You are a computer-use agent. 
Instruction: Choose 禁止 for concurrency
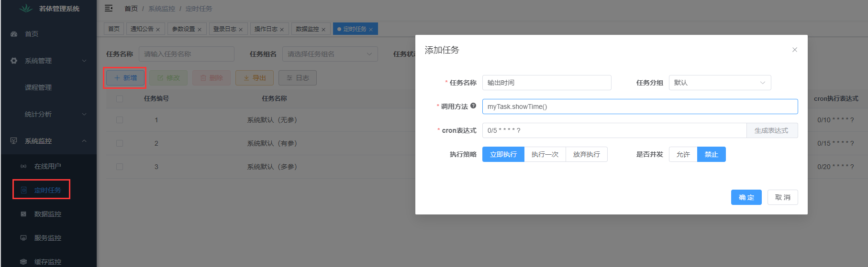pyautogui.click(x=712, y=154)
